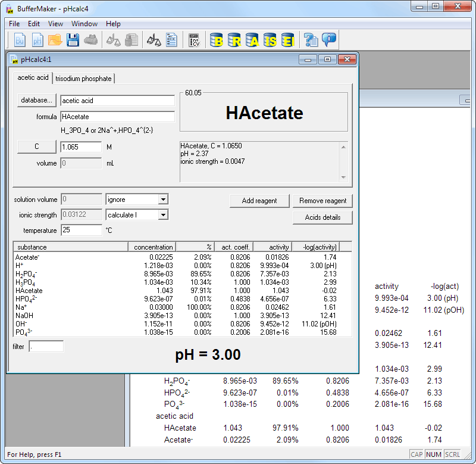Open the EI database icon
The width and height of the screenshot is (476, 464).
click(288, 40)
